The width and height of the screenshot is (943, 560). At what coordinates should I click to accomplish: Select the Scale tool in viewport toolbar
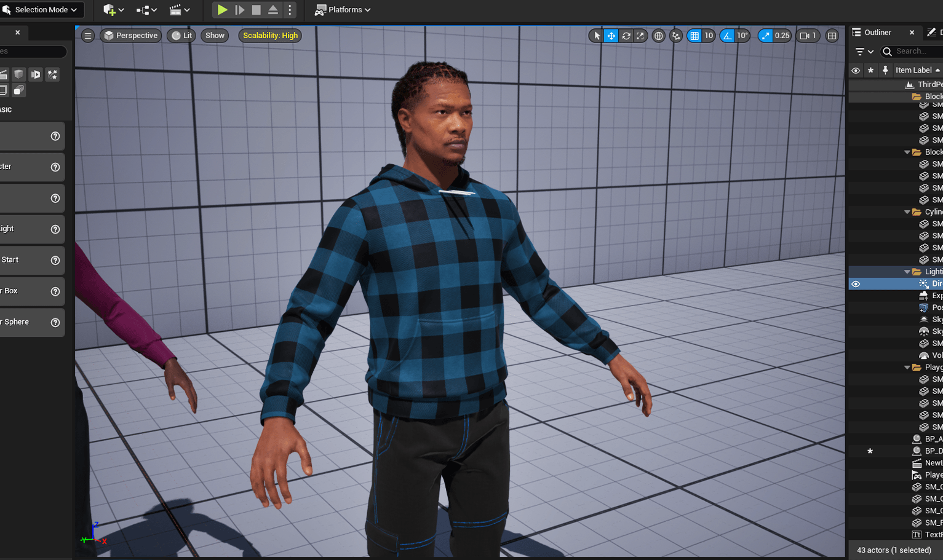click(640, 36)
